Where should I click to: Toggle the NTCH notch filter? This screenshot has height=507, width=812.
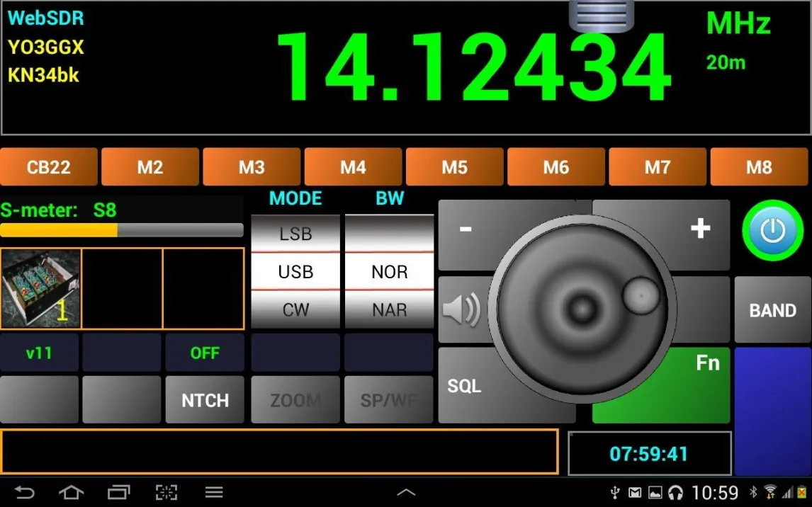(x=205, y=400)
